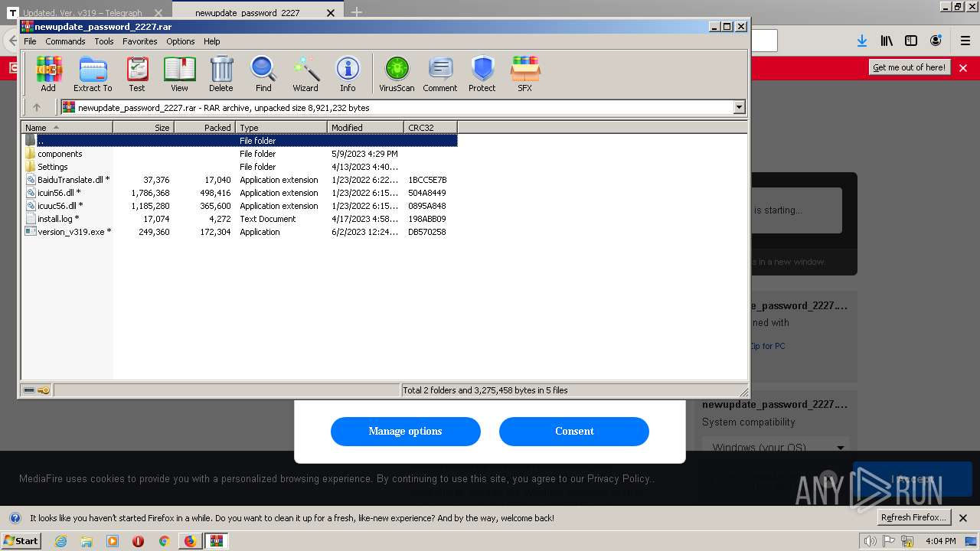This screenshot has height=551, width=980.
Task: Open the Options menu
Action: click(181, 41)
